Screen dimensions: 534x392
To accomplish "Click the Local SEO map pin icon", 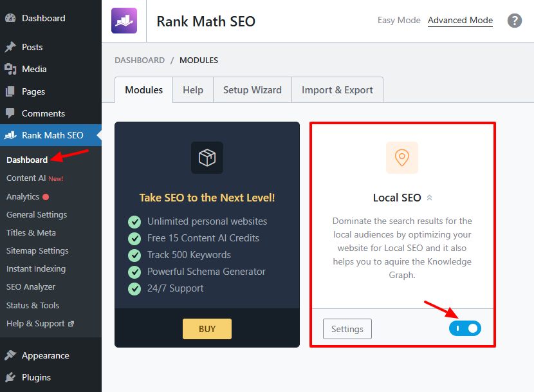I will point(402,158).
